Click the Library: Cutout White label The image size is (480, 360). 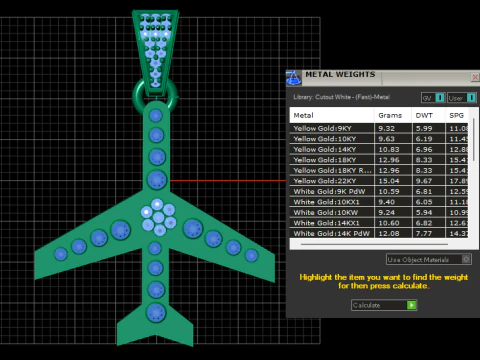pyautogui.click(x=341, y=97)
